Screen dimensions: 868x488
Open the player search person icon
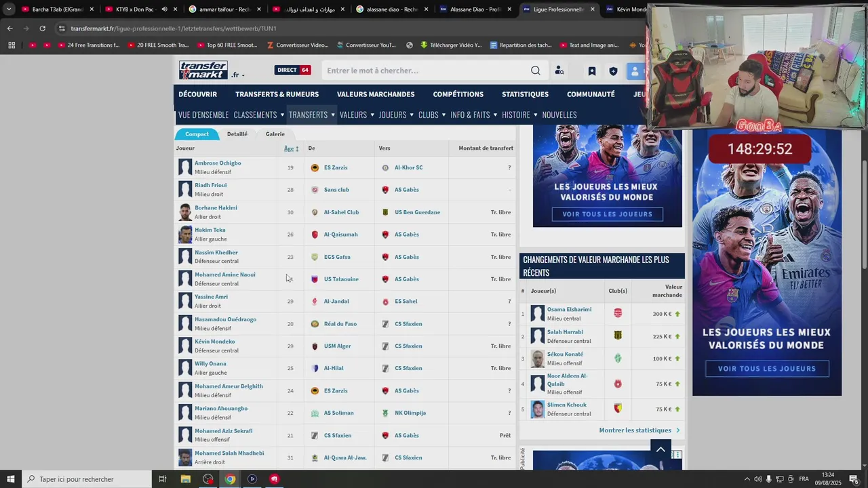[559, 70]
